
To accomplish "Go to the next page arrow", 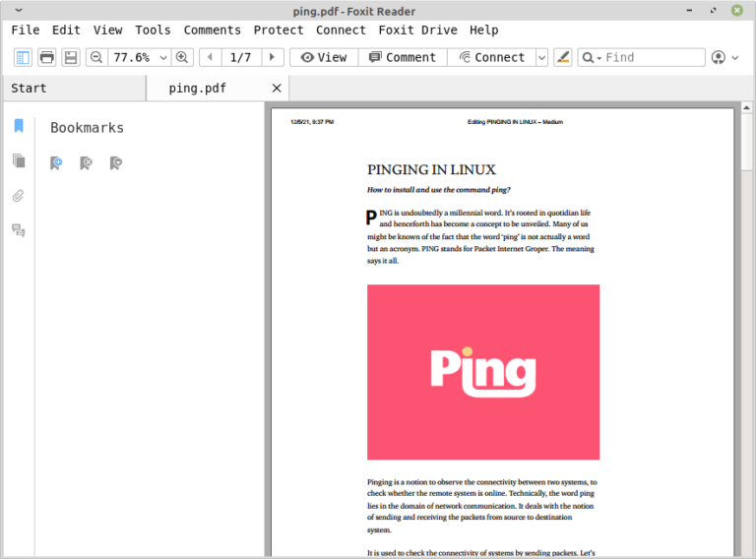I will pos(273,57).
